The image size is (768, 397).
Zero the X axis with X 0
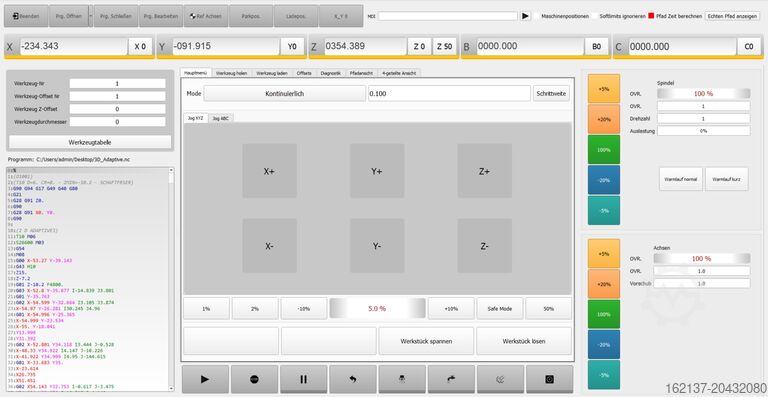tap(141, 47)
